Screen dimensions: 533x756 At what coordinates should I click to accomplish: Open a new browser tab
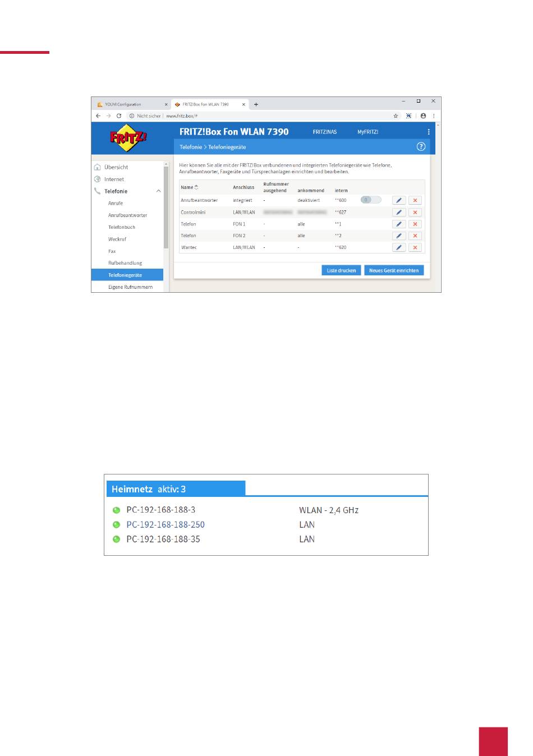tap(256, 104)
